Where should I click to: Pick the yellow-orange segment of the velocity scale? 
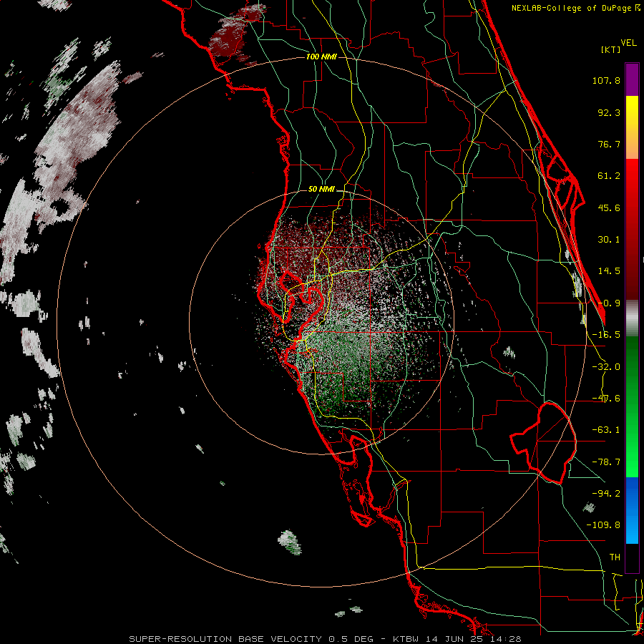tap(632, 127)
